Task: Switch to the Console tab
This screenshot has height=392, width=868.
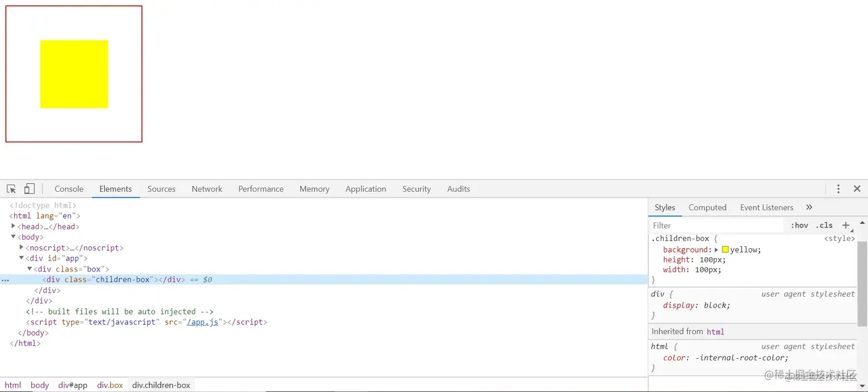Action: (69, 189)
